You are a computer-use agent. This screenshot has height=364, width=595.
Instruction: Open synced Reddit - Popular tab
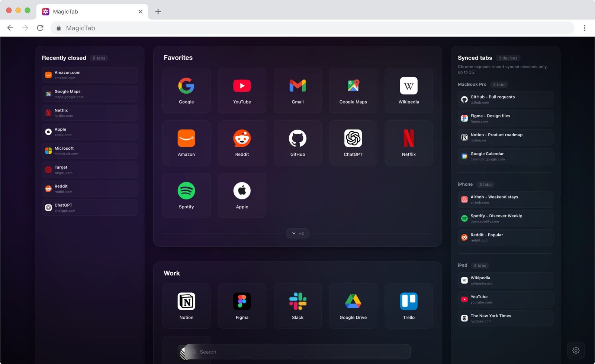click(505, 237)
